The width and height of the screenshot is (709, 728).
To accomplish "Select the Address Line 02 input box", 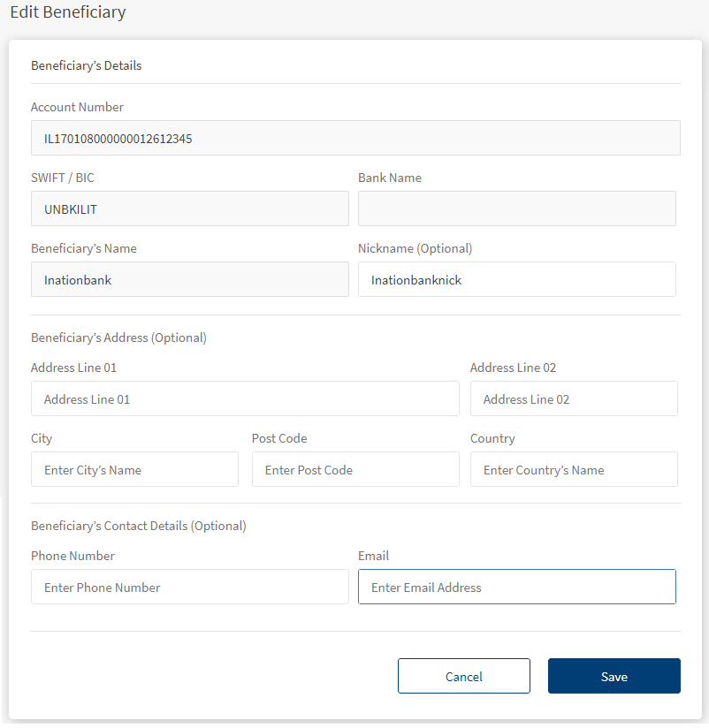I will click(573, 398).
